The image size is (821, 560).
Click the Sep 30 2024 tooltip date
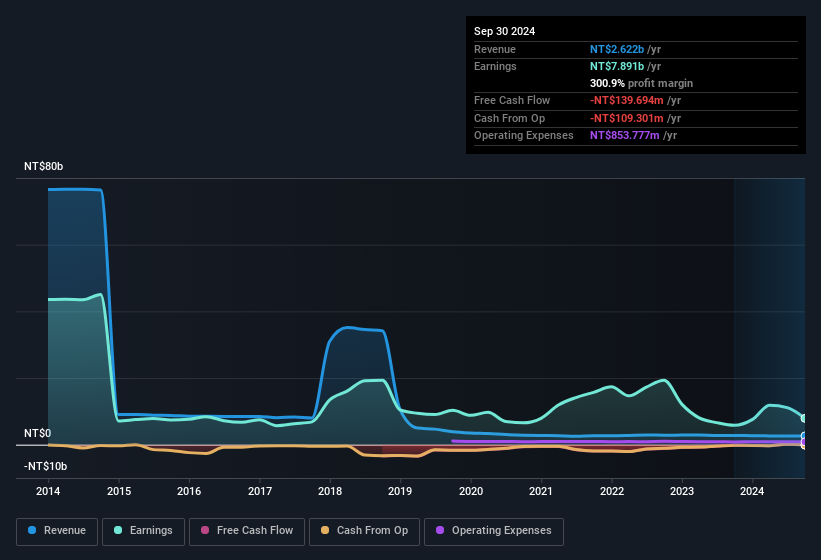504,31
